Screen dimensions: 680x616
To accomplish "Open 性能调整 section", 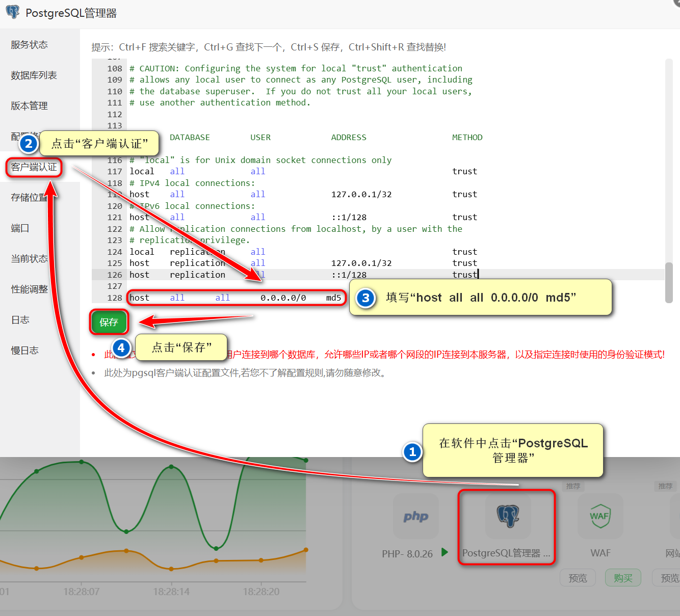I will tap(30, 289).
